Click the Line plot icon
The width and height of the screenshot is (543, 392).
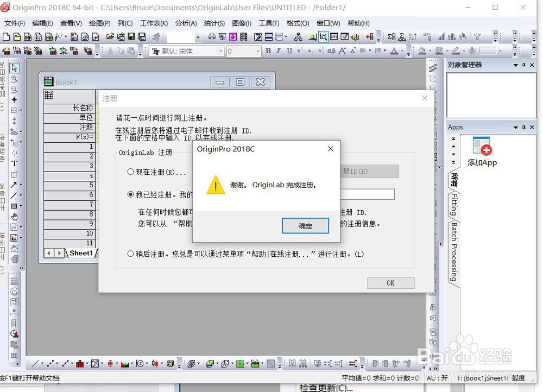(35, 364)
